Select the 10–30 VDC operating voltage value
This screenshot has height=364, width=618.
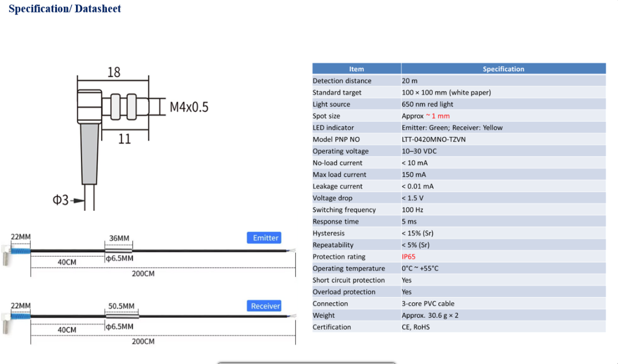click(419, 151)
